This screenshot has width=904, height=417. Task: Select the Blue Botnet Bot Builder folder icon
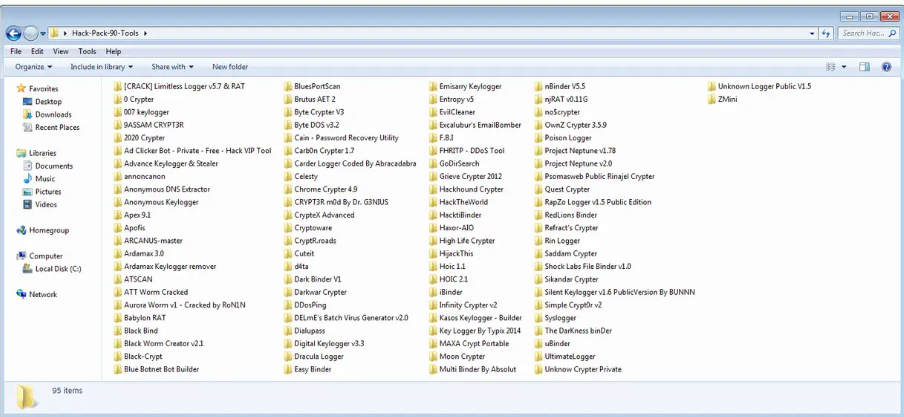(x=118, y=369)
